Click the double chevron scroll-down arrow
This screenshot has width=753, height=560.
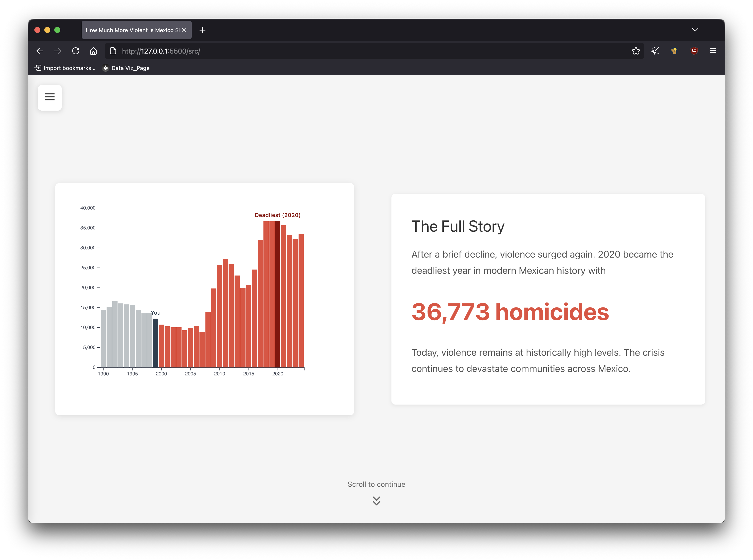[x=376, y=501]
